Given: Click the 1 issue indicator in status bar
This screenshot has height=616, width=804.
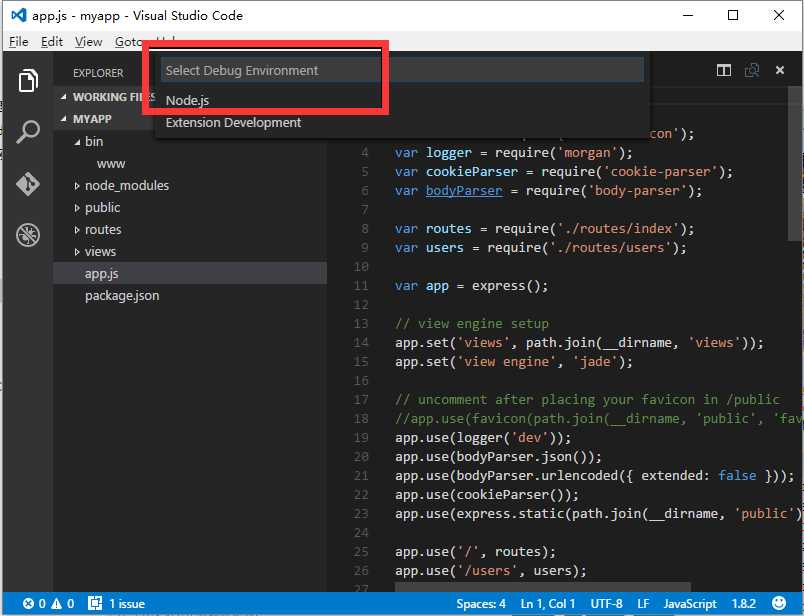Looking at the screenshot, I should [x=116, y=604].
